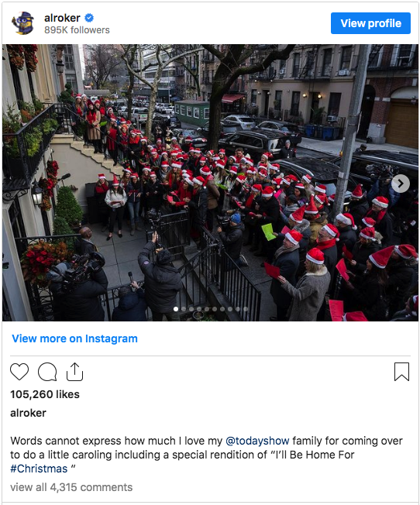Open the #Christmas hashtag link
This screenshot has height=505, width=420.
coord(39,469)
